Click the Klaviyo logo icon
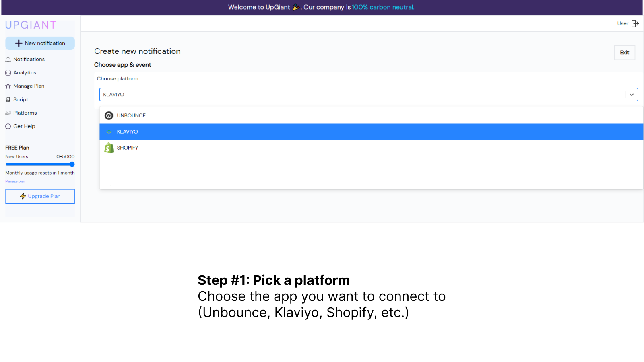This screenshot has height=362, width=644. coord(109,132)
